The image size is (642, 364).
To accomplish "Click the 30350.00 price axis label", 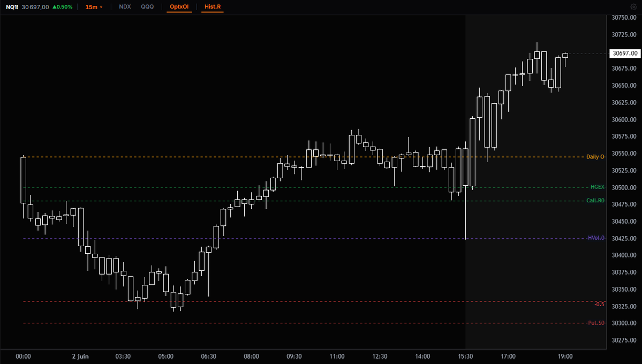I will [x=624, y=290].
